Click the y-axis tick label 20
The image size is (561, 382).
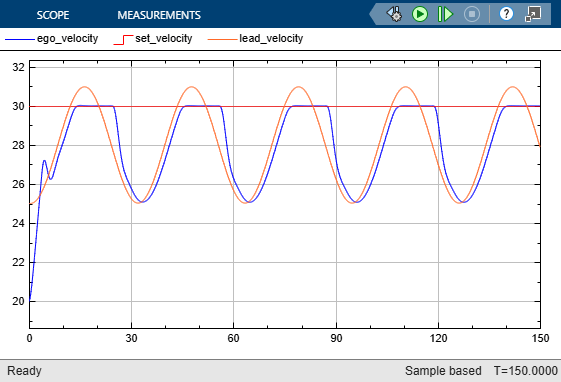coord(19,301)
